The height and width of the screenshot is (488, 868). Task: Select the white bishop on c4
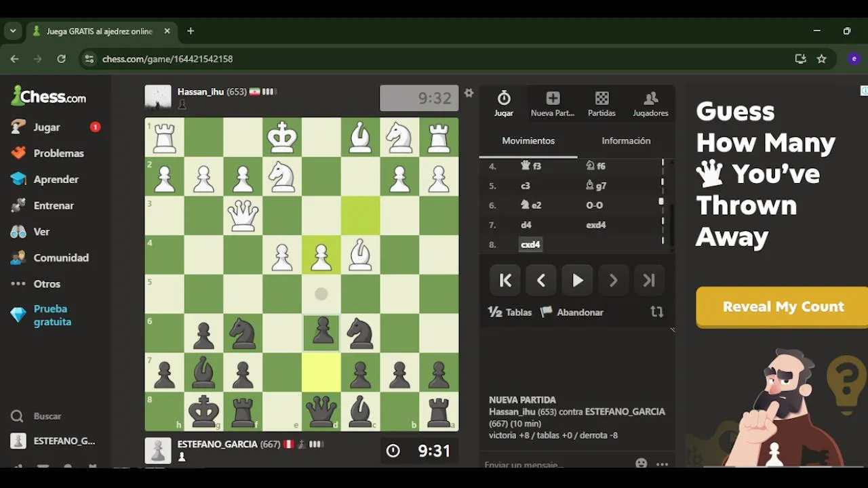(361, 255)
